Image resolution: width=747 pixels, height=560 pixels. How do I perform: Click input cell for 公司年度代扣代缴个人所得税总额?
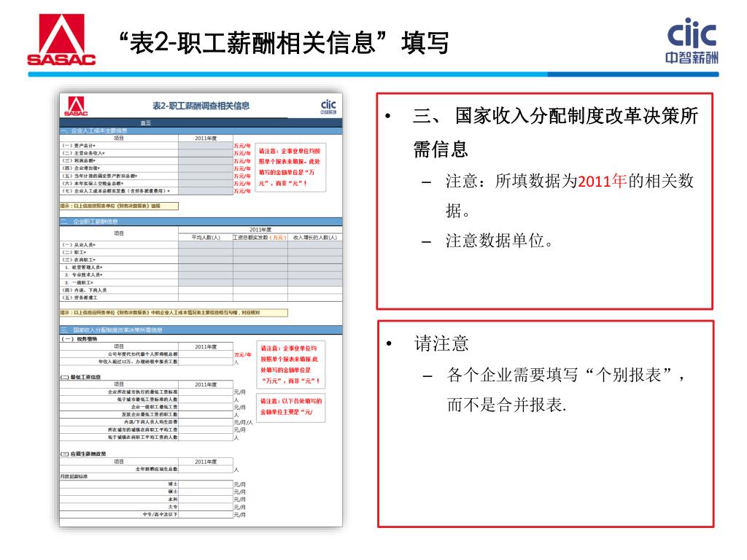tap(205, 354)
